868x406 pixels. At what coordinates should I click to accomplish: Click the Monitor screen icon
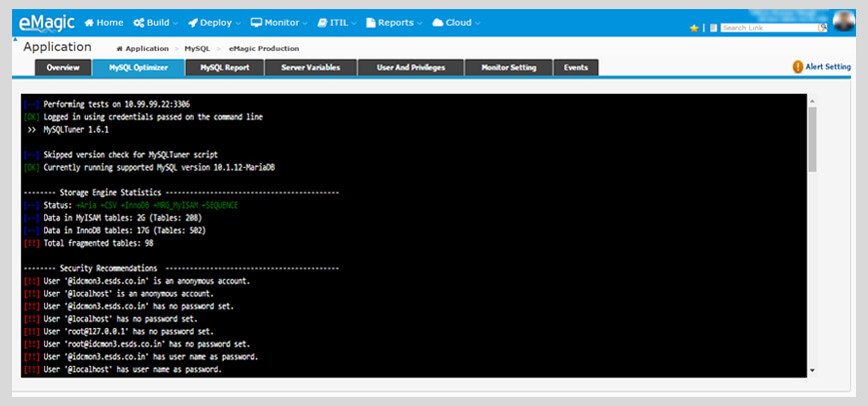point(257,23)
